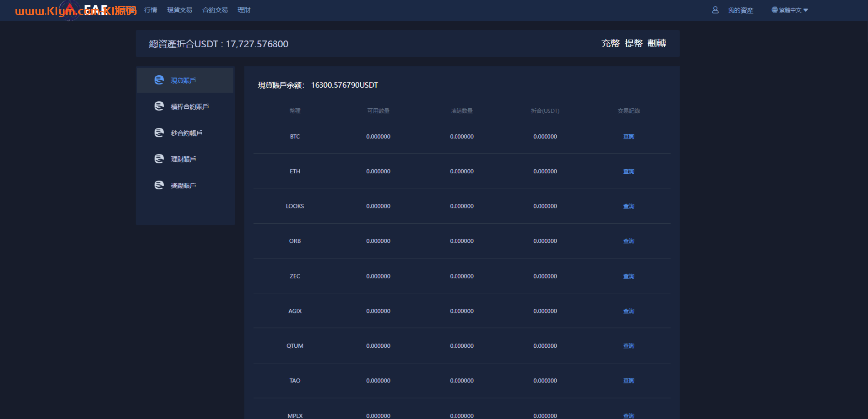Click the user profile icon in header
This screenshot has height=419, width=868.
[715, 10]
